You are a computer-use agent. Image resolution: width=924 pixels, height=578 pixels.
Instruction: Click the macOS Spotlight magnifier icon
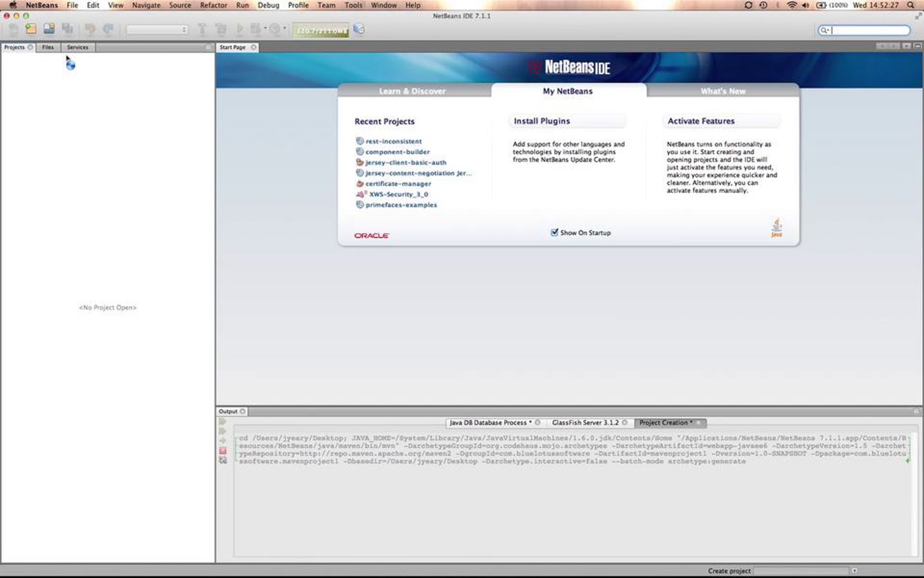[x=911, y=5]
